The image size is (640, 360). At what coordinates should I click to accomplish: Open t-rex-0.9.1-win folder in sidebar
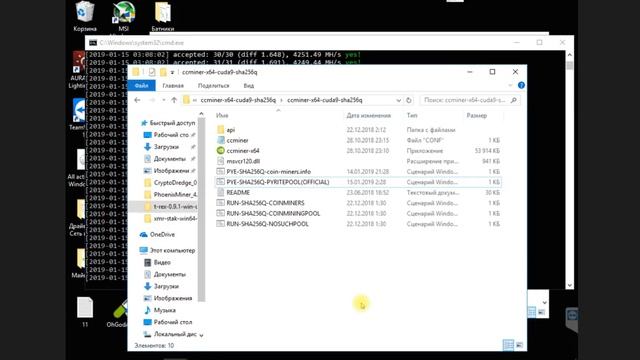click(x=175, y=207)
